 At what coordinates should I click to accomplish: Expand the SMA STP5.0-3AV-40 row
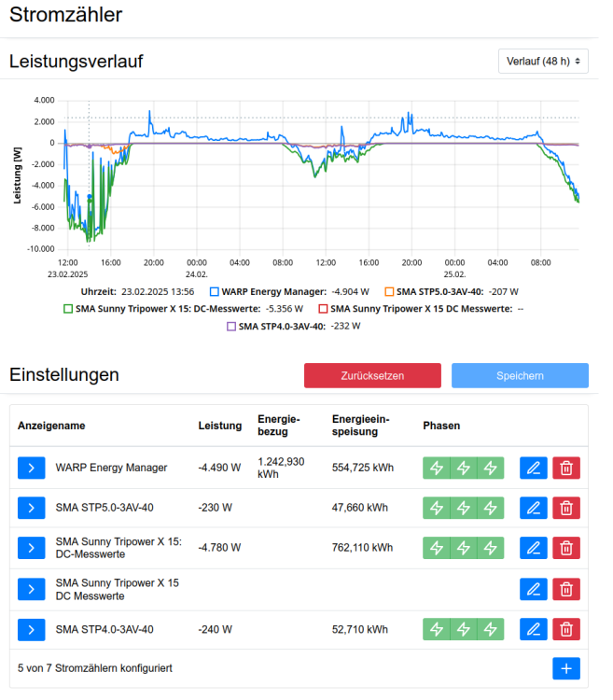tap(31, 508)
